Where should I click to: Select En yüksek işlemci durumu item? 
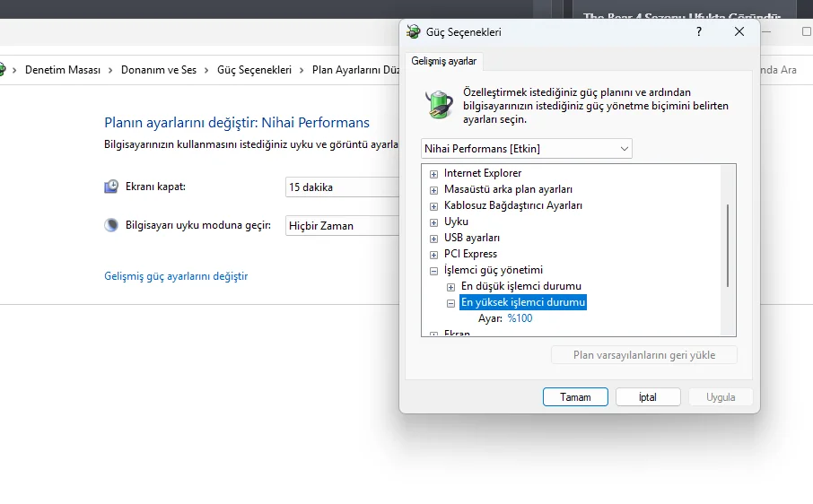[523, 302]
